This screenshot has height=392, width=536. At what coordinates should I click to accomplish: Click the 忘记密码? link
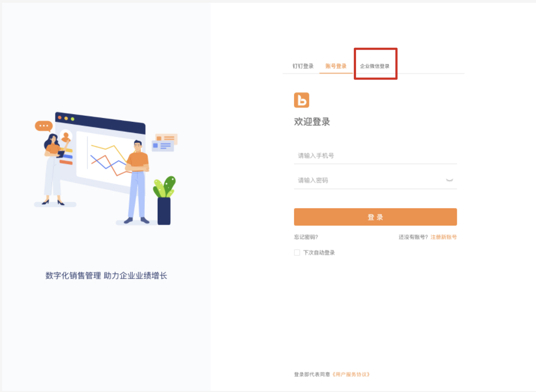(x=306, y=237)
